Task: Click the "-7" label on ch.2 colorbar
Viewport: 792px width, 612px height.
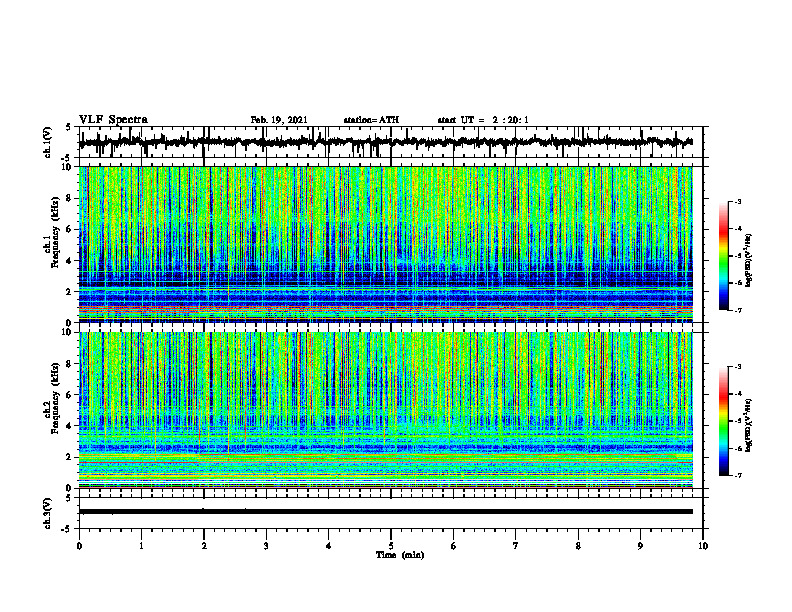Action: pos(738,476)
